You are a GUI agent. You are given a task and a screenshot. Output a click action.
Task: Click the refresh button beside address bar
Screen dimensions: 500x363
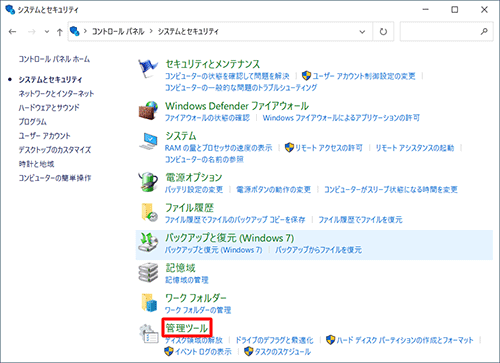(x=383, y=32)
